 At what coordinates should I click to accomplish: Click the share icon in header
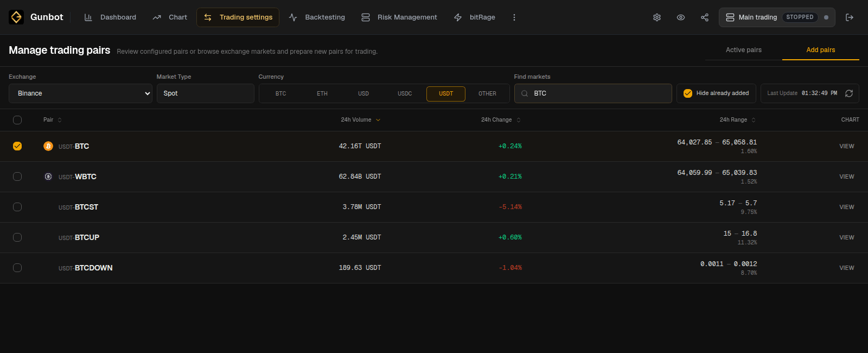coord(705,17)
